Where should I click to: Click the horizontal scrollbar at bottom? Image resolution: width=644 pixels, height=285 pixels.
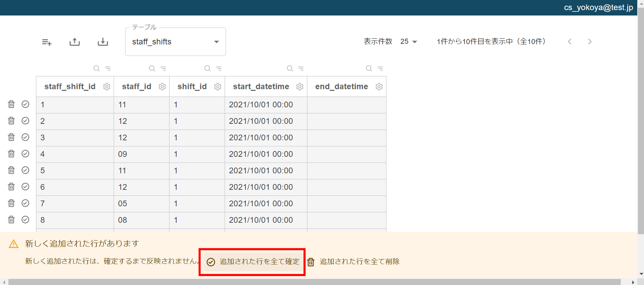click(x=315, y=282)
